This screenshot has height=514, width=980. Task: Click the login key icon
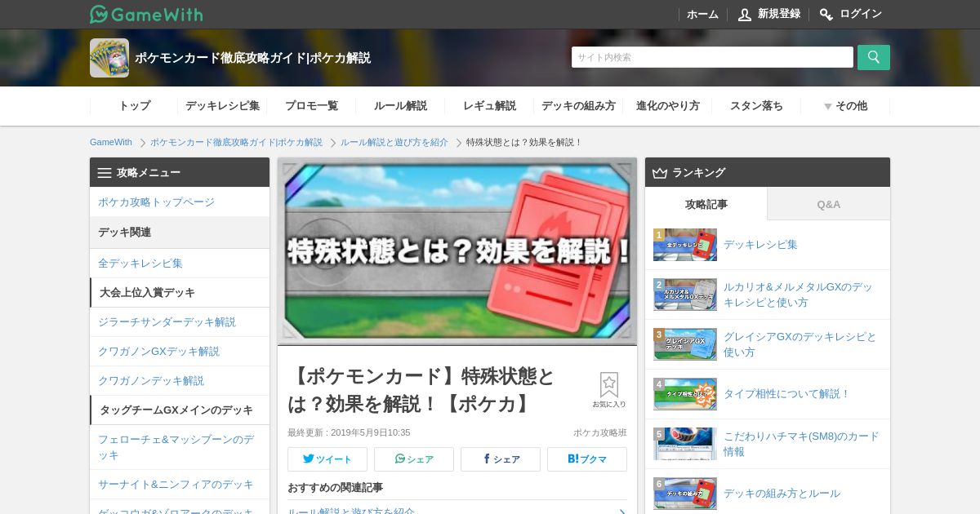click(826, 14)
